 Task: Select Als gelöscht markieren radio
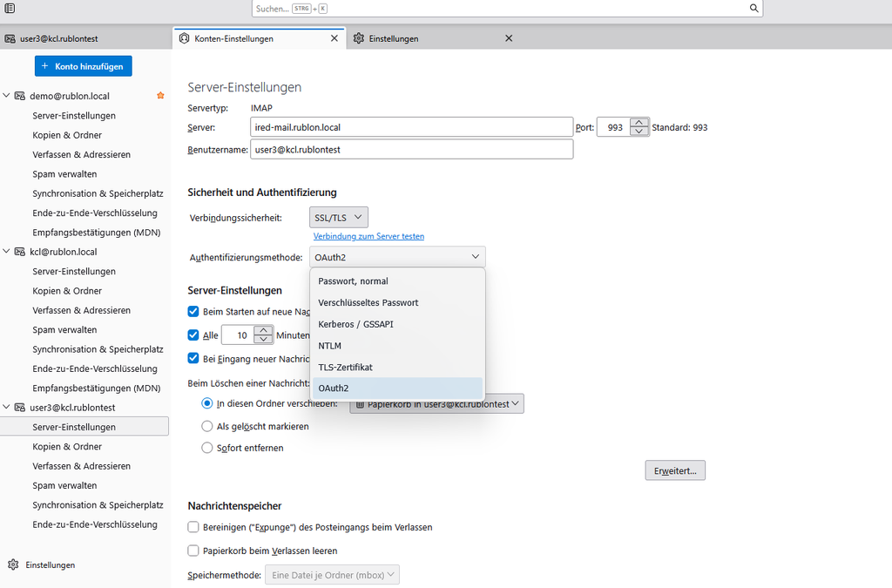(207, 426)
